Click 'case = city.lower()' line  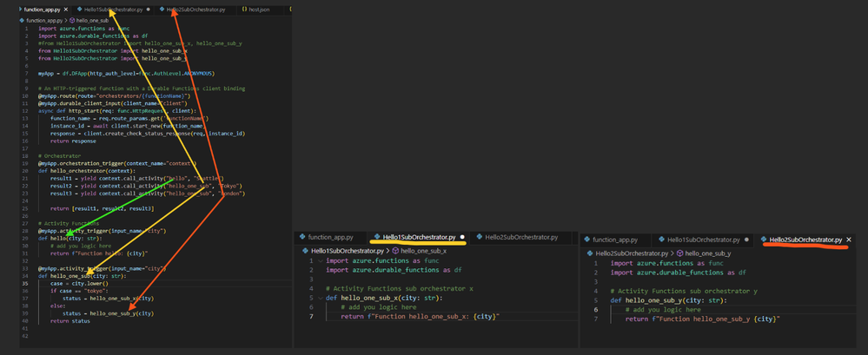pos(77,283)
